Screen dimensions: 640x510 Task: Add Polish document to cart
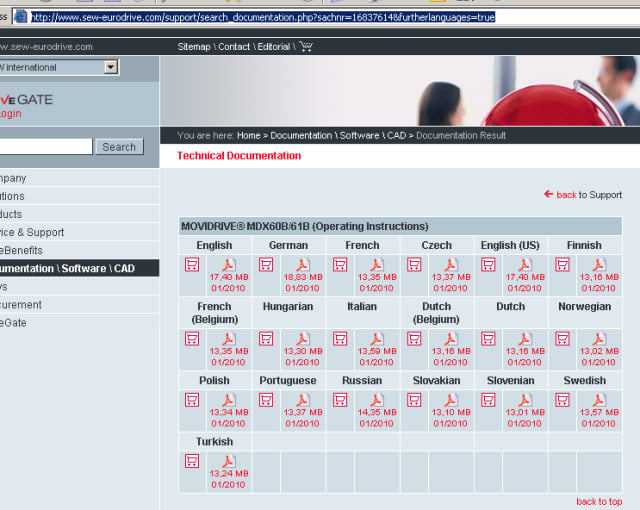coord(192,400)
